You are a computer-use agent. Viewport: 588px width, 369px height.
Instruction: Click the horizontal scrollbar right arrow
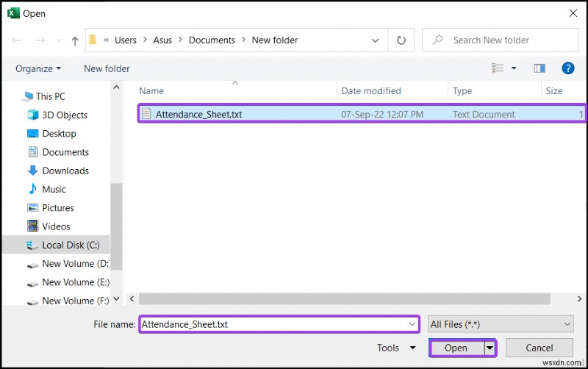(579, 299)
